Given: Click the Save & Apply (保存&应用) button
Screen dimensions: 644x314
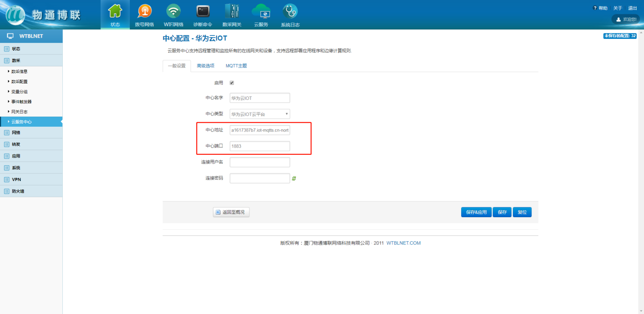Looking at the screenshot, I should pyautogui.click(x=476, y=212).
